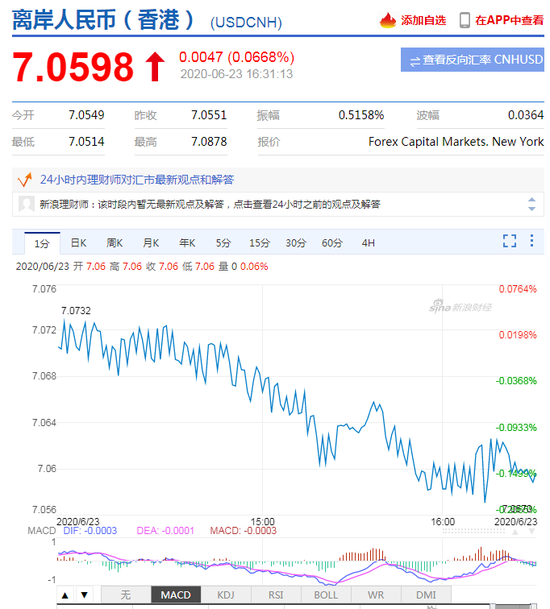
Task: View reverse rate CNHUSD button
Action: click(x=472, y=60)
